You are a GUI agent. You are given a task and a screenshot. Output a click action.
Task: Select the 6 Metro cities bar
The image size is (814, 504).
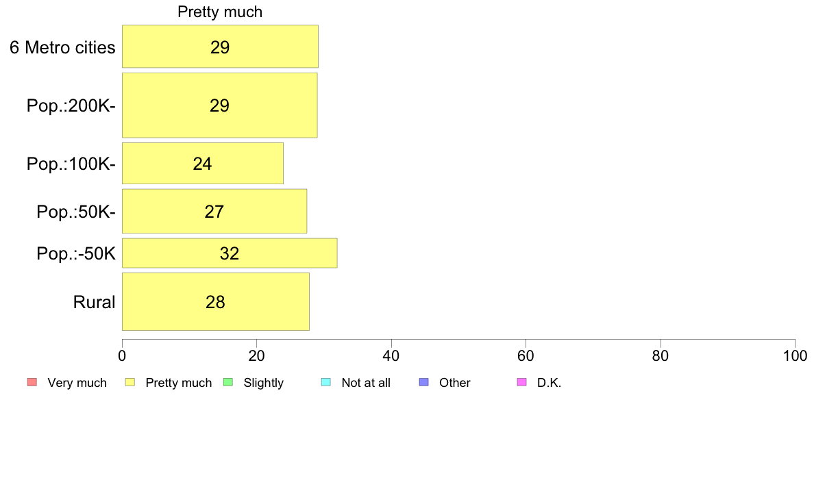tap(220, 46)
